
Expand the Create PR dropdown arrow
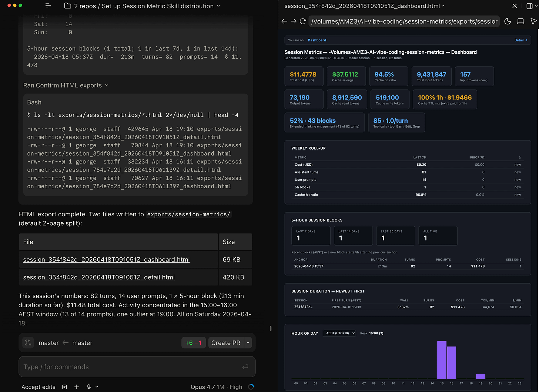point(248,343)
